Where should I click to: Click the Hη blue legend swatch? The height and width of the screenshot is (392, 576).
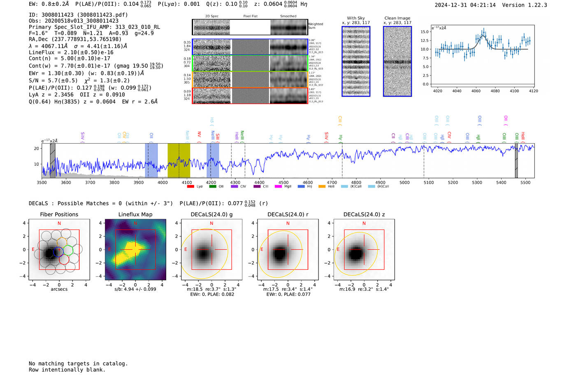click(x=301, y=186)
